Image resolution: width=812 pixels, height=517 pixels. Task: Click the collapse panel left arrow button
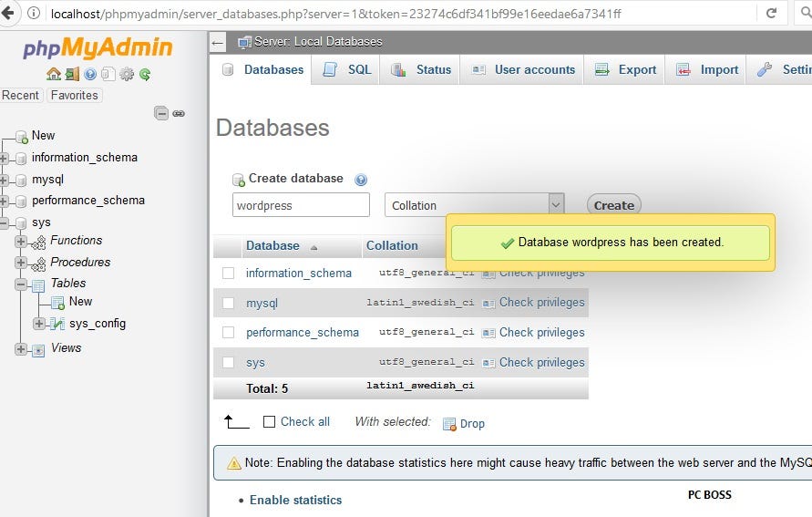(218, 43)
